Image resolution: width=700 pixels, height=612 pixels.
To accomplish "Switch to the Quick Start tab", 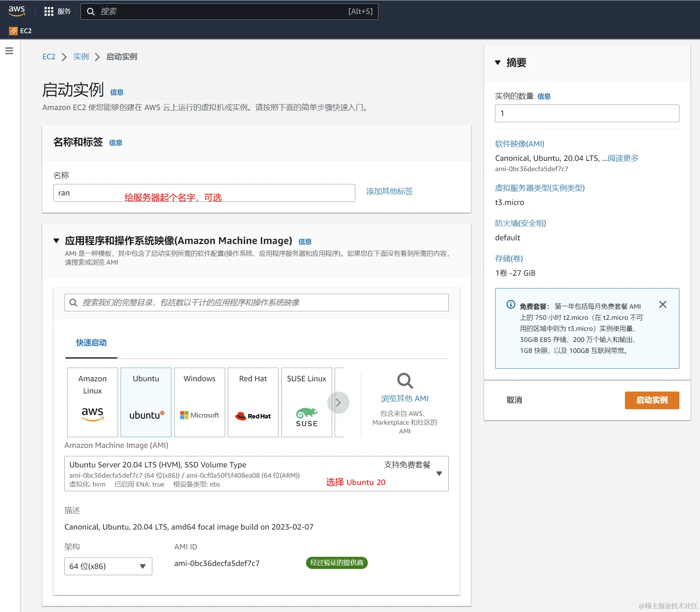I will tap(91, 343).
